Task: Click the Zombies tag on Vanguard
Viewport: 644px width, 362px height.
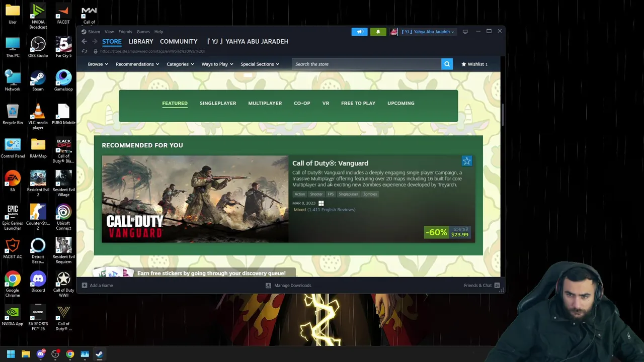Action: pyautogui.click(x=370, y=194)
